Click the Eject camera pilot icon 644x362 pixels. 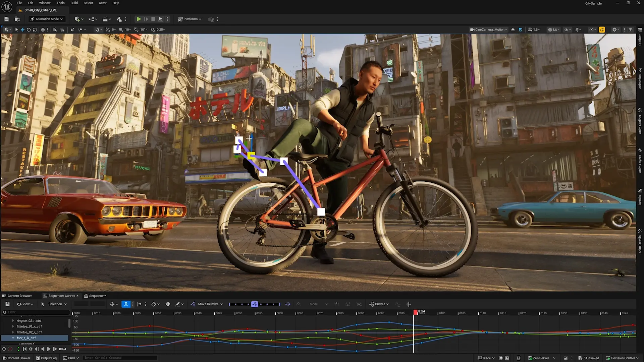pos(513,29)
